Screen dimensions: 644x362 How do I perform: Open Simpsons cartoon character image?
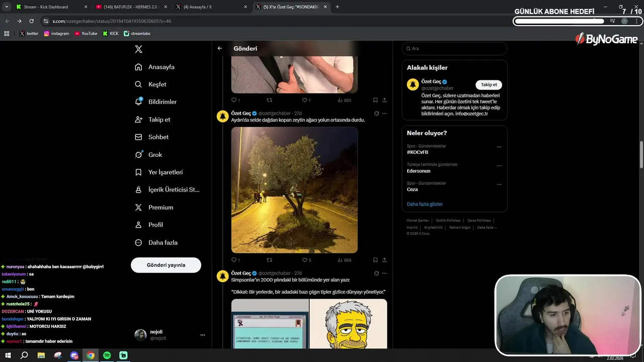348,324
